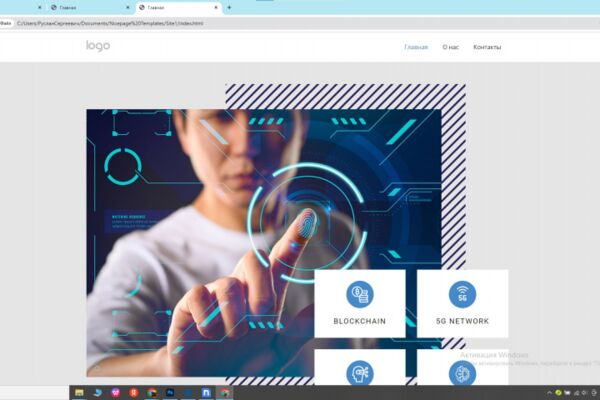Close the leftmost partially visible tab
Image resolution: width=600 pixels, height=400 pixels.
pyautogui.click(x=39, y=7)
